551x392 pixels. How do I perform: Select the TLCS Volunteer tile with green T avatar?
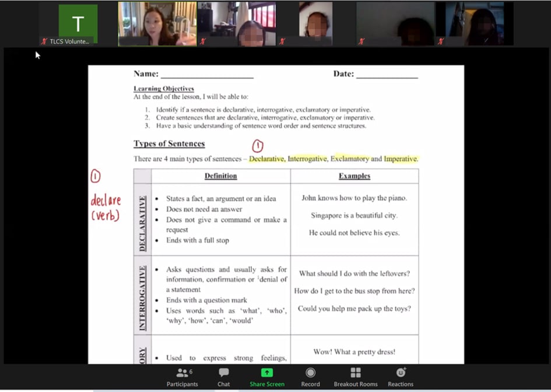78,23
